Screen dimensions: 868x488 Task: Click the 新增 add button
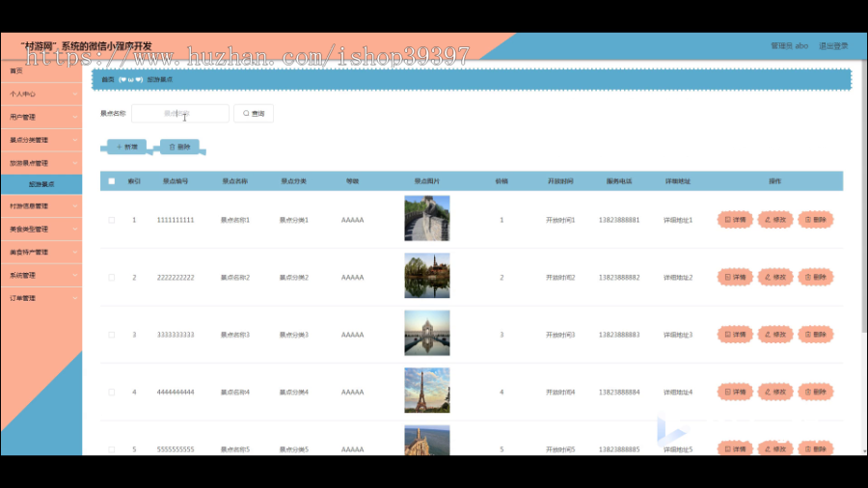point(126,147)
